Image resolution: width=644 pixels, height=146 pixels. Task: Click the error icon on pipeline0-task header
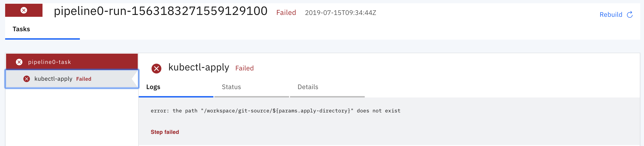pos(19,62)
